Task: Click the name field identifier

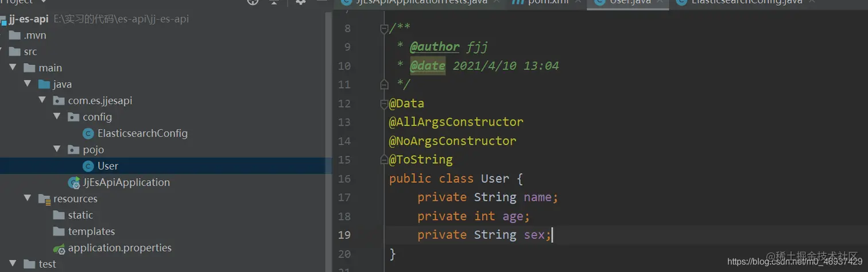Action: [538, 197]
